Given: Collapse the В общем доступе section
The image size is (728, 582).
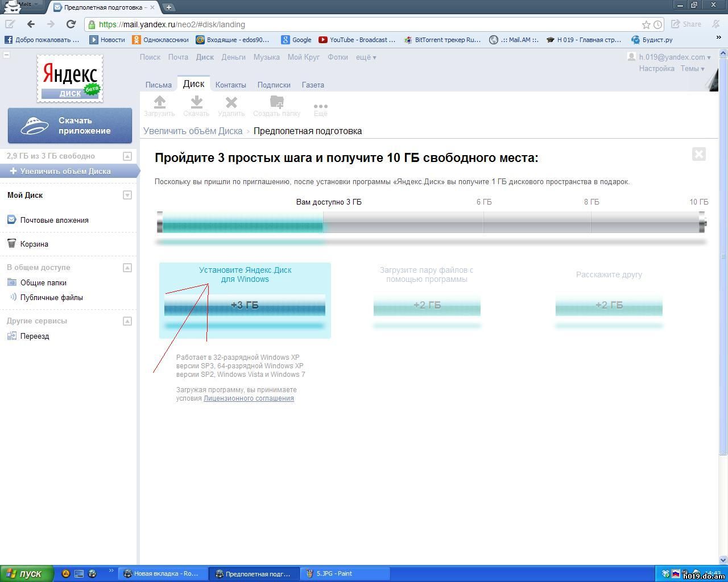Looking at the screenshot, I should [x=127, y=268].
